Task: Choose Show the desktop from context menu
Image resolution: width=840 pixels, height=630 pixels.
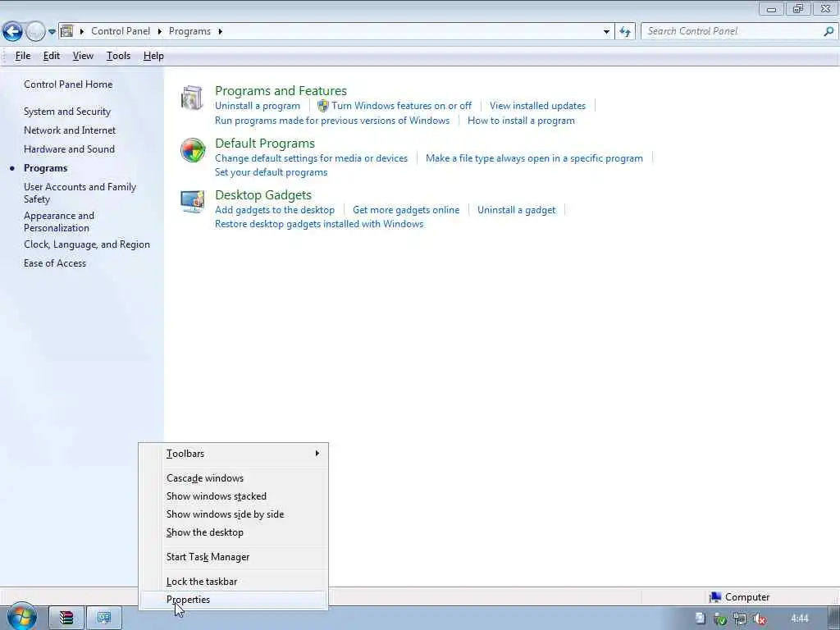Action: pos(234,532)
